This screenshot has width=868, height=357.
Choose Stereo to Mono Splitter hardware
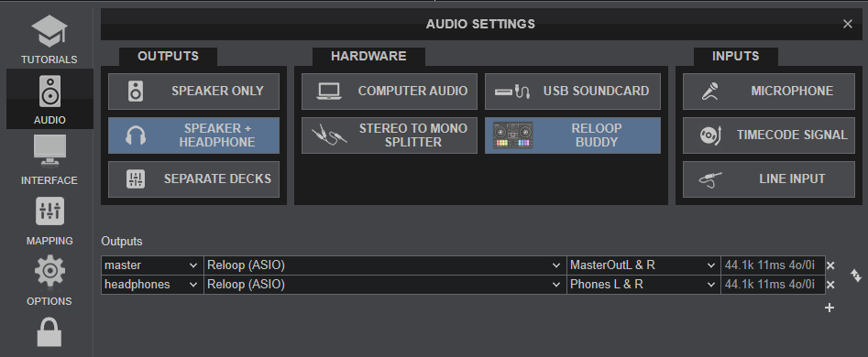(390, 135)
